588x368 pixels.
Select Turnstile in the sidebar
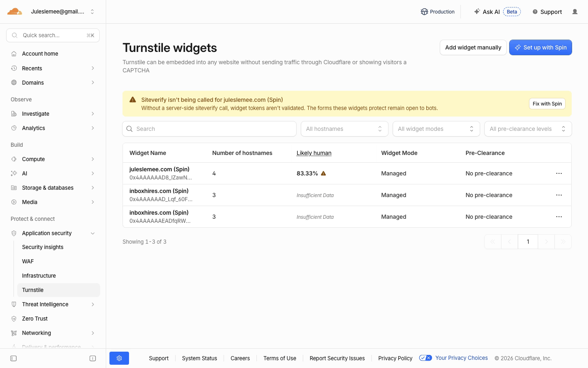(x=58, y=290)
